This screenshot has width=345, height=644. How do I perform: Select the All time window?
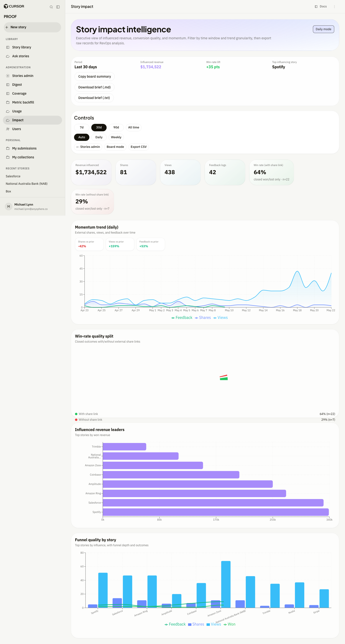(x=133, y=127)
